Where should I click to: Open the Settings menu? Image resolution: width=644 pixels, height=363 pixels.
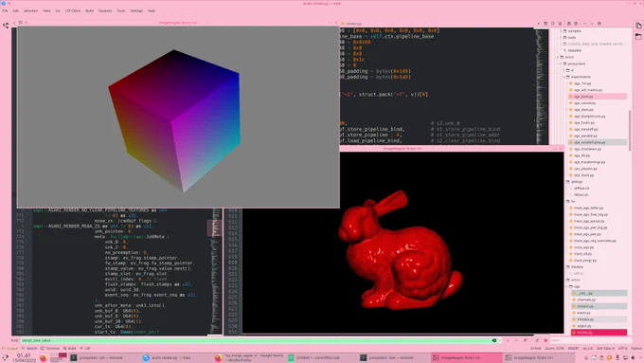(136, 10)
